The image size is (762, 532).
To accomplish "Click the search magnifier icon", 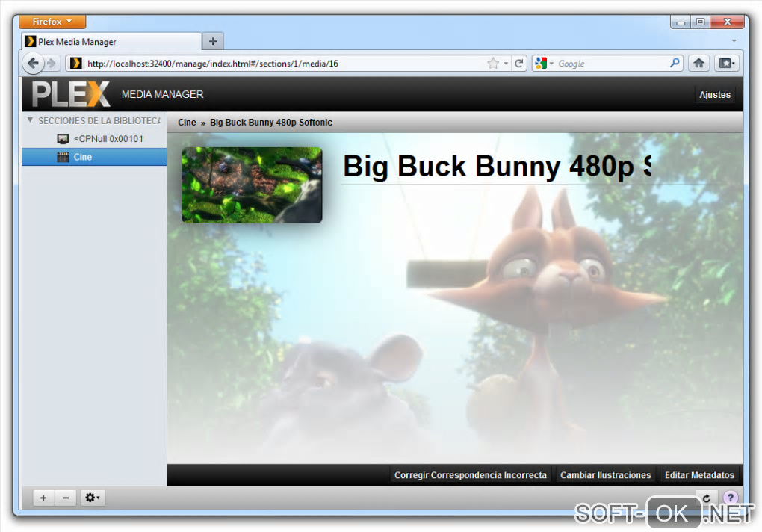I will tap(675, 63).
